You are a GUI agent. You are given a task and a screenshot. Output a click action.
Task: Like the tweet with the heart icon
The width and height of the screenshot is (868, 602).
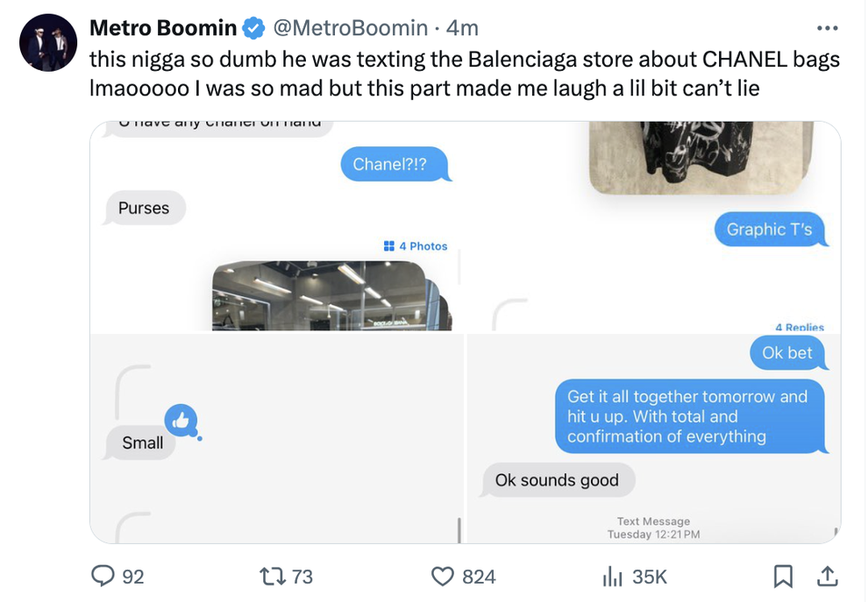pyautogui.click(x=445, y=577)
